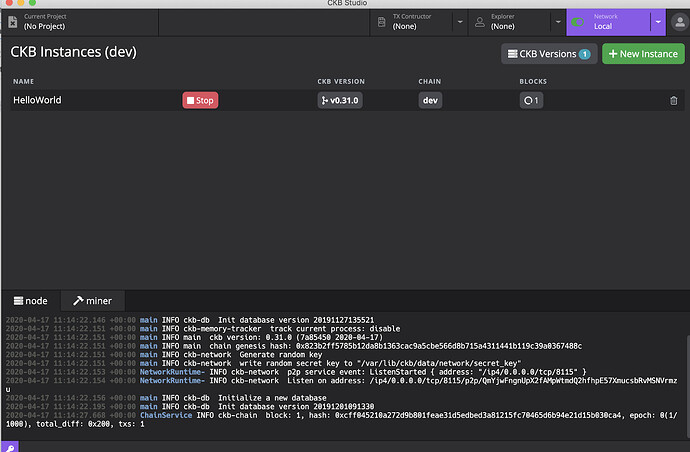
Task: Click the BLOCKS column header
Action: point(533,81)
